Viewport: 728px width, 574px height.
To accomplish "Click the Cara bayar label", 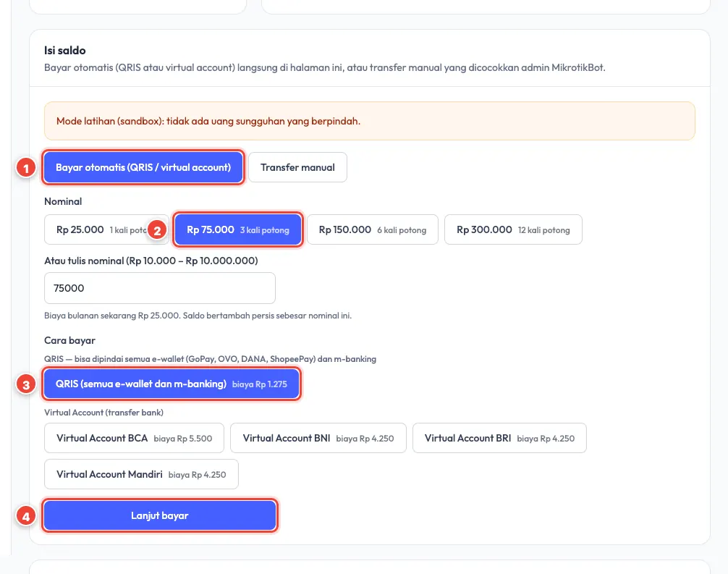I will [69, 340].
